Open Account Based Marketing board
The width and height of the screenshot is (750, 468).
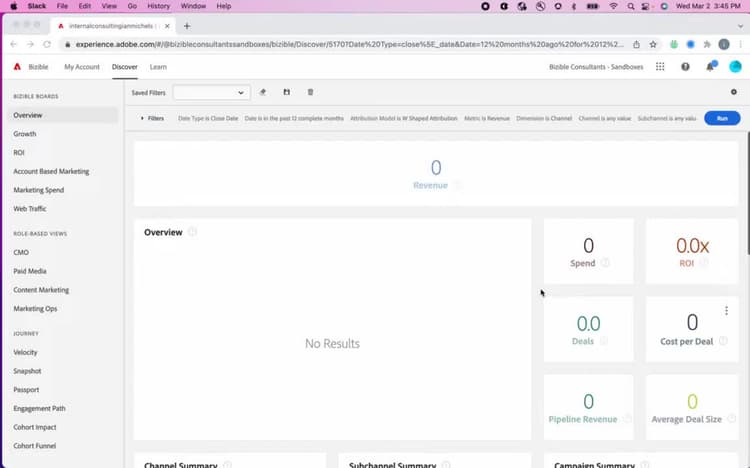(51, 171)
